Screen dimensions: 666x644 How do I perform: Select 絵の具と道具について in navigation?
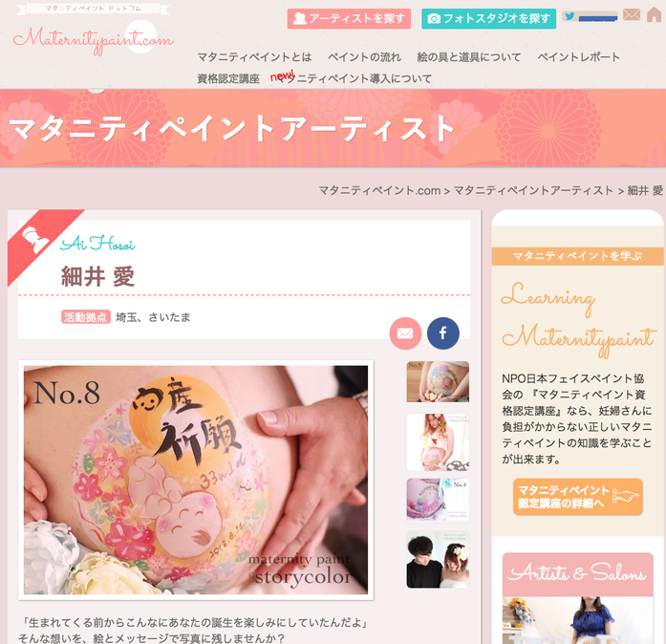[469, 57]
